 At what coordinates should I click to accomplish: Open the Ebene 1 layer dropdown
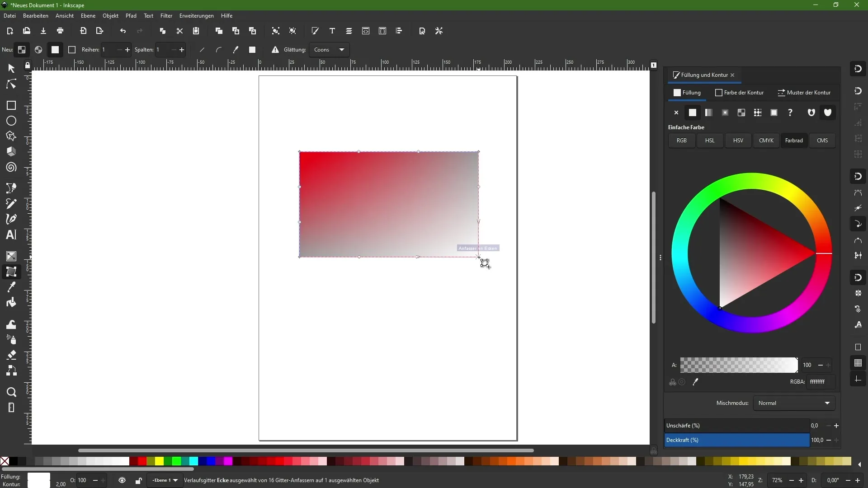click(x=165, y=480)
